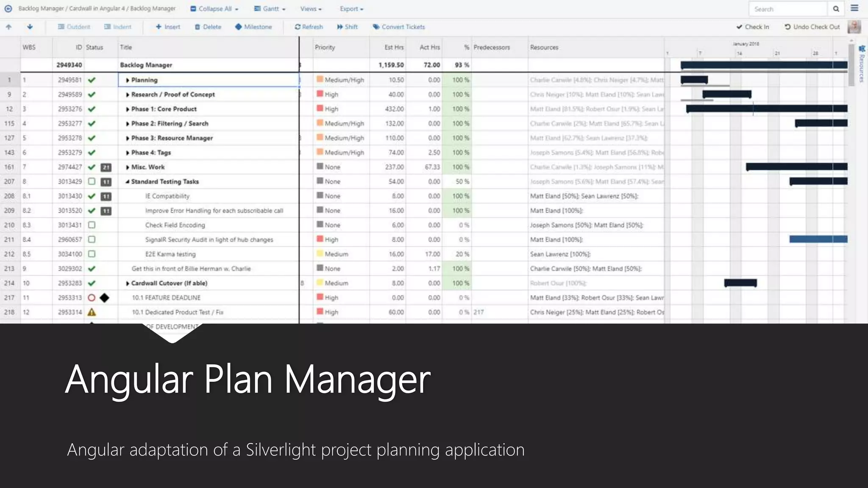Click the Shift toolbar button
This screenshot has height=488, width=868.
click(348, 27)
